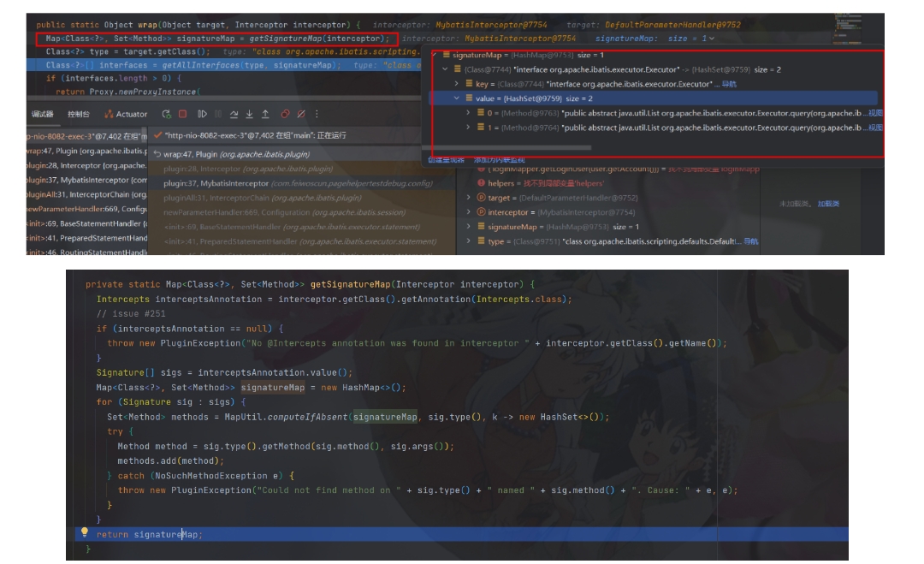924x564 pixels.
Task: Expand the 'target' variable in variables panel
Action: [x=469, y=198]
